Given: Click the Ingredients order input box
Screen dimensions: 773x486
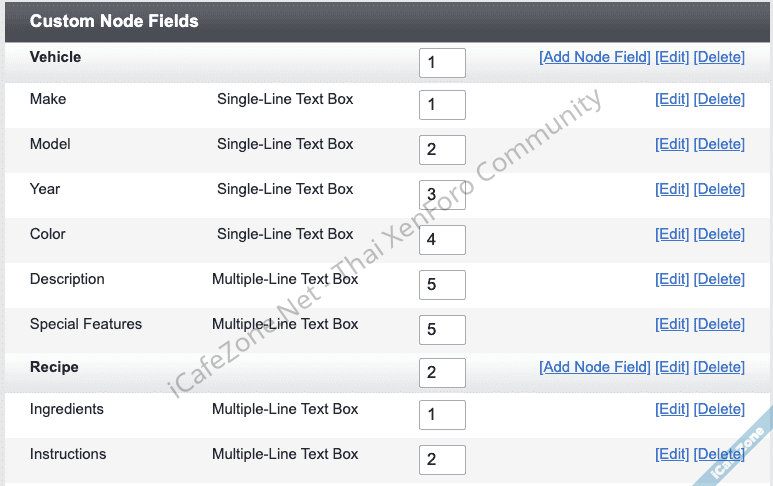Looking at the screenshot, I should [x=442, y=415].
